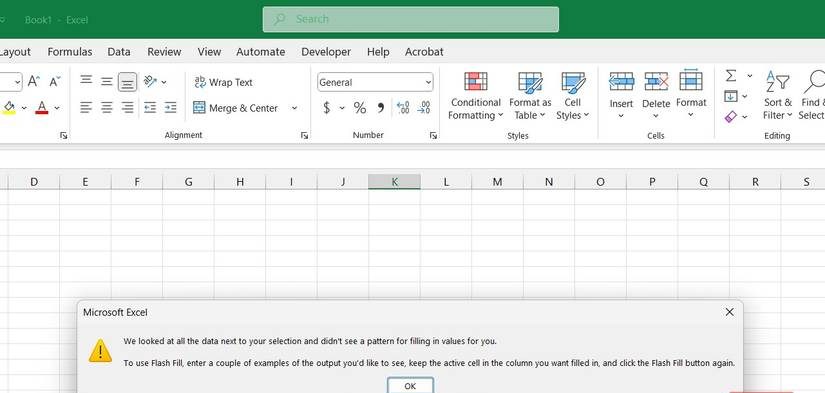Open Conditional Formatting menu
Viewport: 825px width, 393px height.
[476, 96]
